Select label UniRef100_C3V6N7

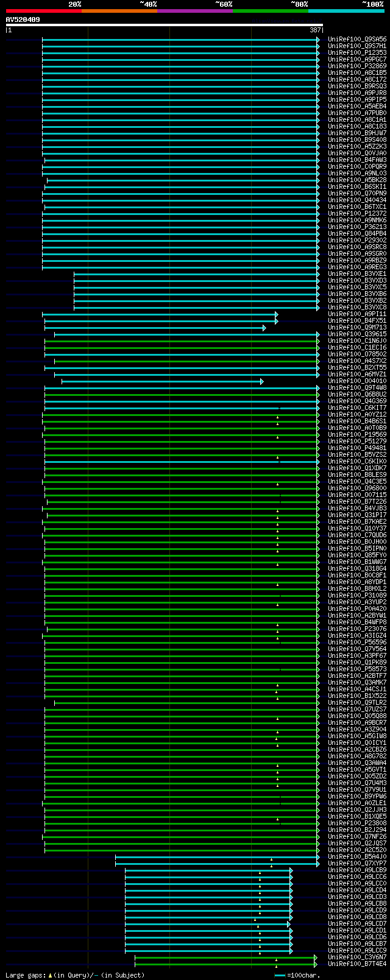pos(357,957)
